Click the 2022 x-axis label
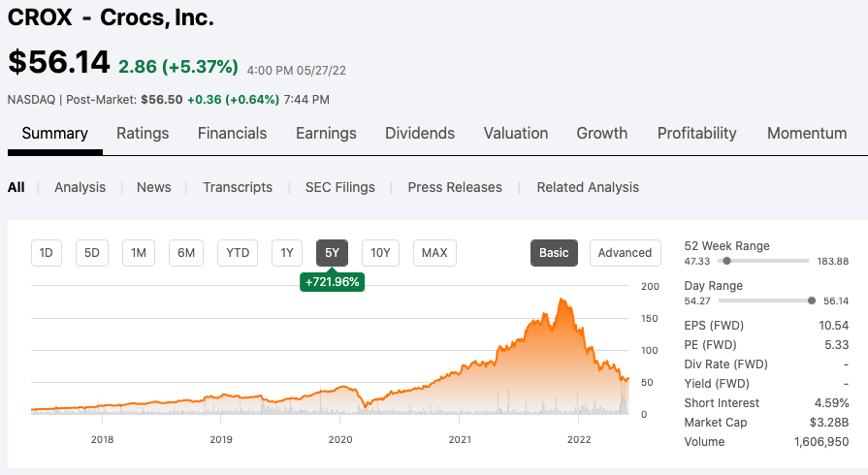This screenshot has height=475, width=868. coord(579,439)
